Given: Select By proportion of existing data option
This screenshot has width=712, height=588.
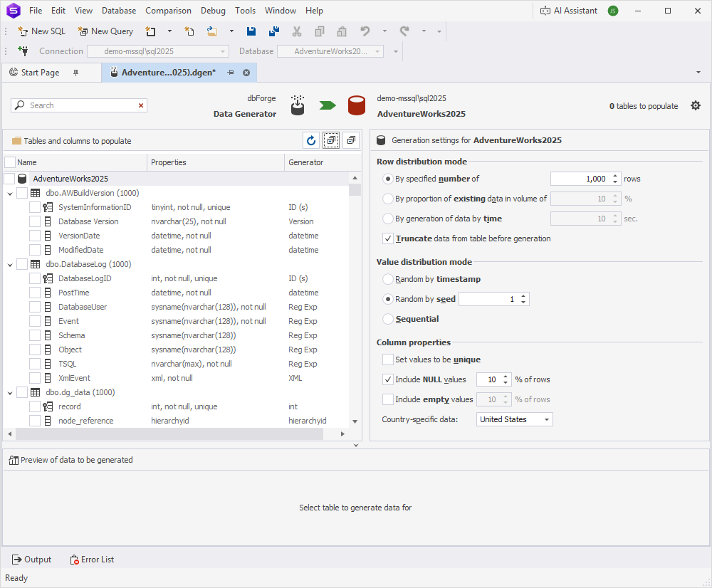Looking at the screenshot, I should (x=387, y=199).
